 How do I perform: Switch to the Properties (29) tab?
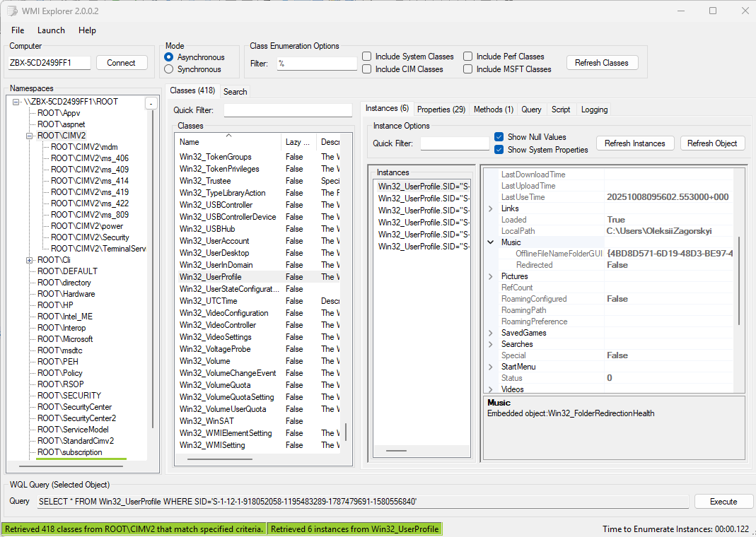coord(441,110)
